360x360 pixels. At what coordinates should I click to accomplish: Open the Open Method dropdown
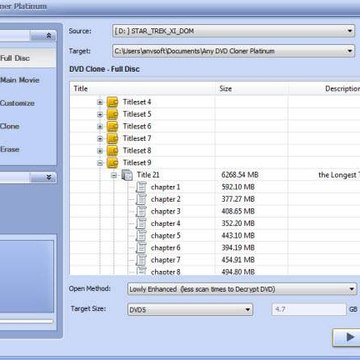(x=352, y=289)
